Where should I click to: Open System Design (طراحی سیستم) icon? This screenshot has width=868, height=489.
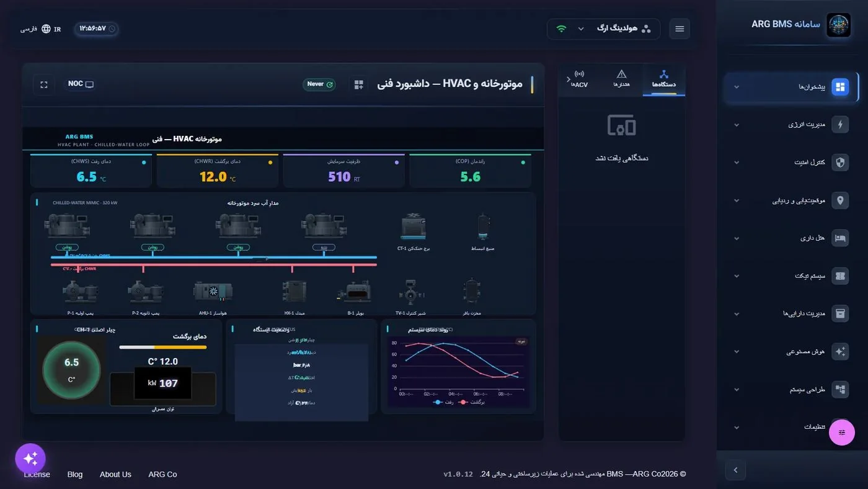pos(840,389)
